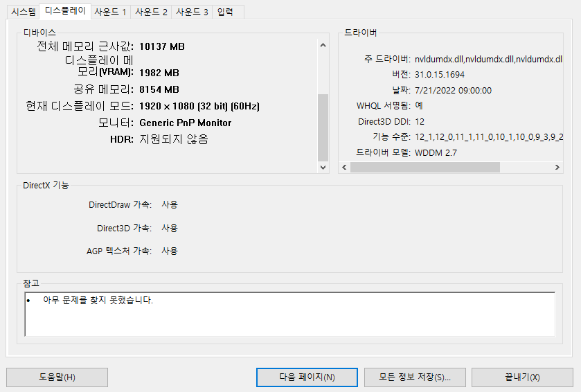The height and width of the screenshot is (392, 581).
Task: Click the driver panel scroll right arrow
Action: [x=557, y=168]
